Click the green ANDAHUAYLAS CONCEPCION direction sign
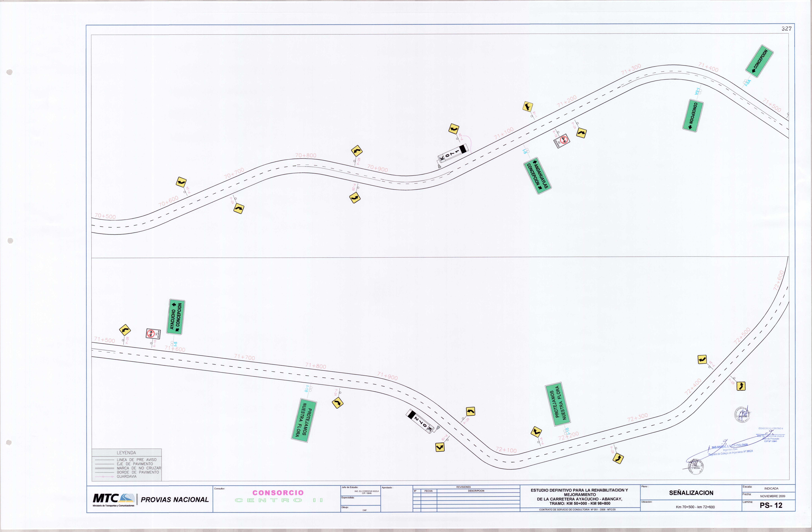 (x=537, y=176)
